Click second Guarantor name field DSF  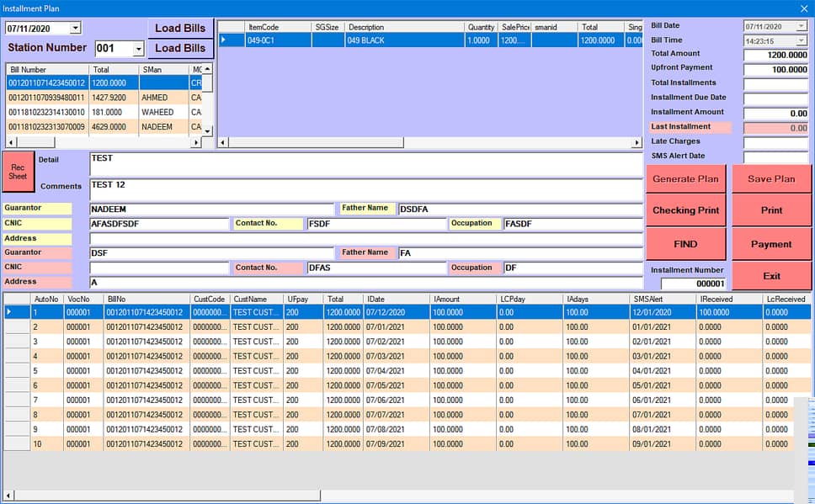tap(211, 253)
